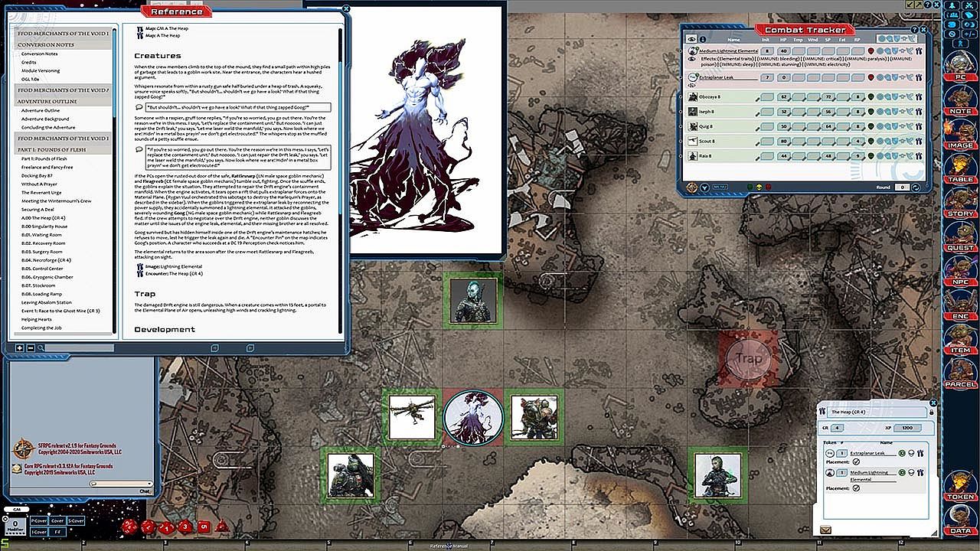Image resolution: width=980 pixels, height=551 pixels.
Task: Click the Combat Tracker help icon
Action: click(x=915, y=29)
